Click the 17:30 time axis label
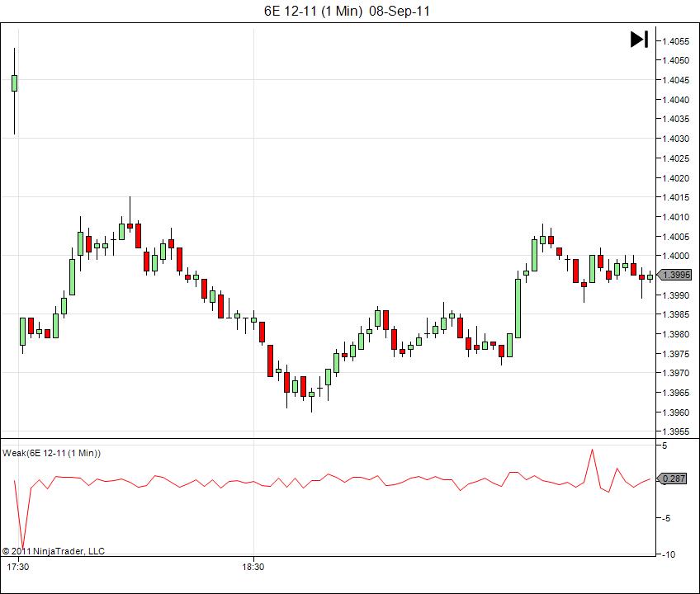Screen dimensions: 700x594 [18, 568]
